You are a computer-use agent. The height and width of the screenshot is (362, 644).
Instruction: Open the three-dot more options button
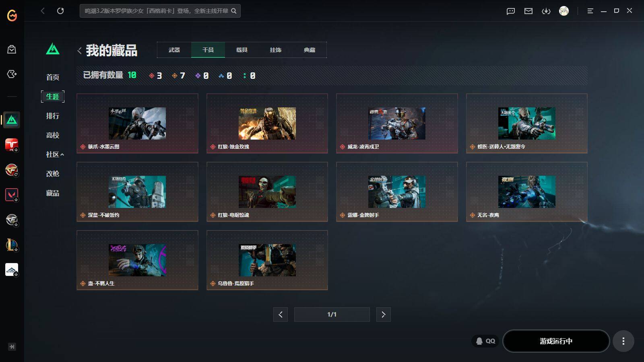tap(623, 341)
